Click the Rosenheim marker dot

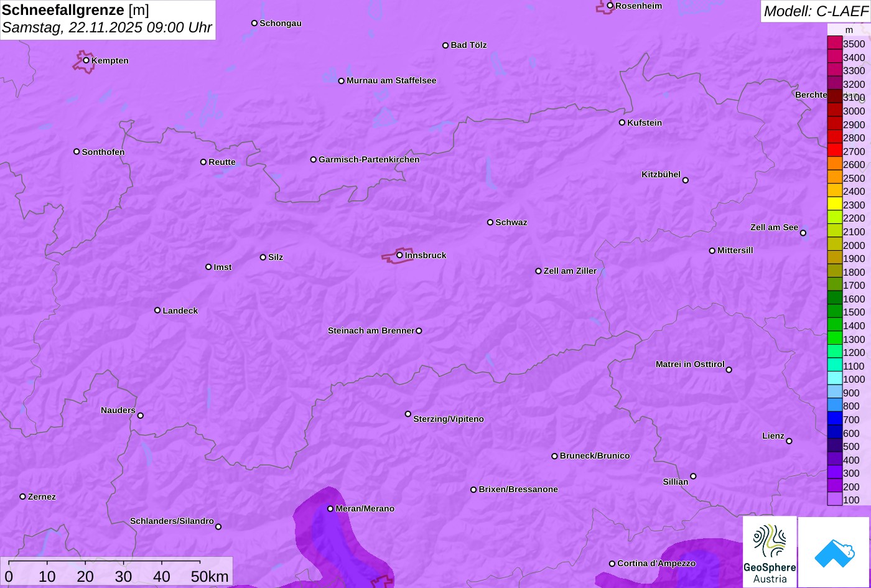point(610,6)
